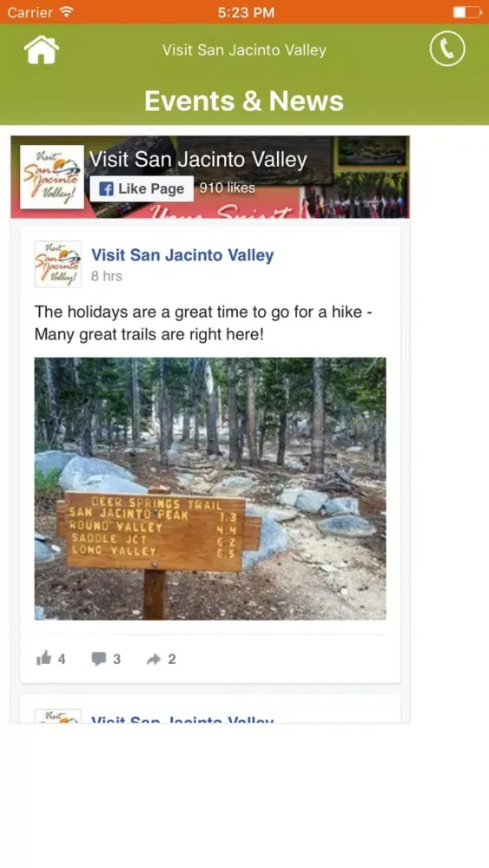Click the post author Visit San Jacinto Valley link
The height and width of the screenshot is (868, 489).
tap(182, 255)
